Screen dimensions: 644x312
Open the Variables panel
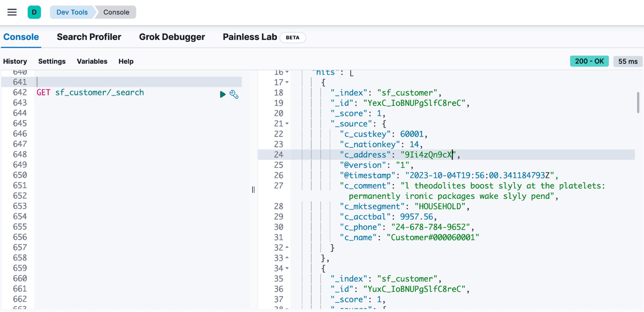point(92,61)
